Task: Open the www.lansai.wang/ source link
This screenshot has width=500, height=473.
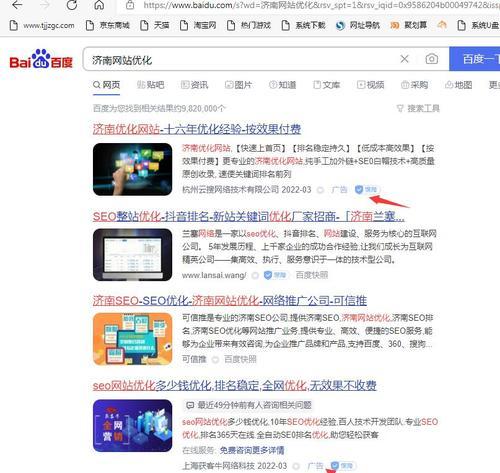Action: (x=214, y=275)
